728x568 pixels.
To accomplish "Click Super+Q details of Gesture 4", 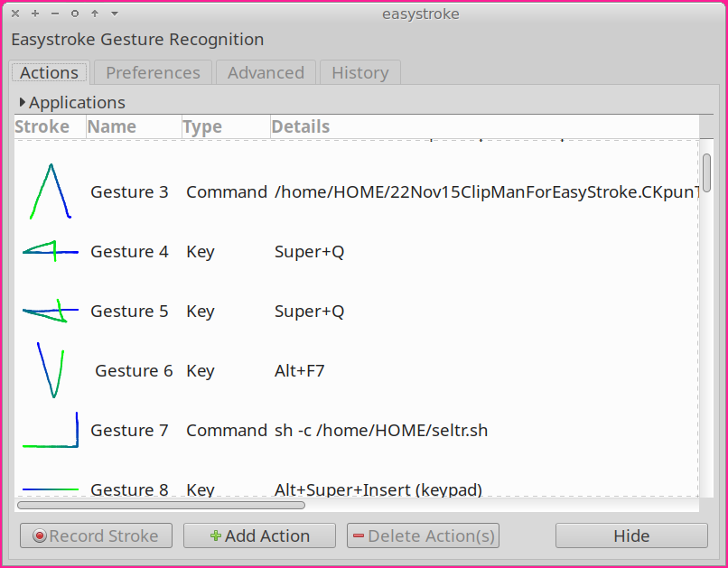I will click(x=309, y=251).
